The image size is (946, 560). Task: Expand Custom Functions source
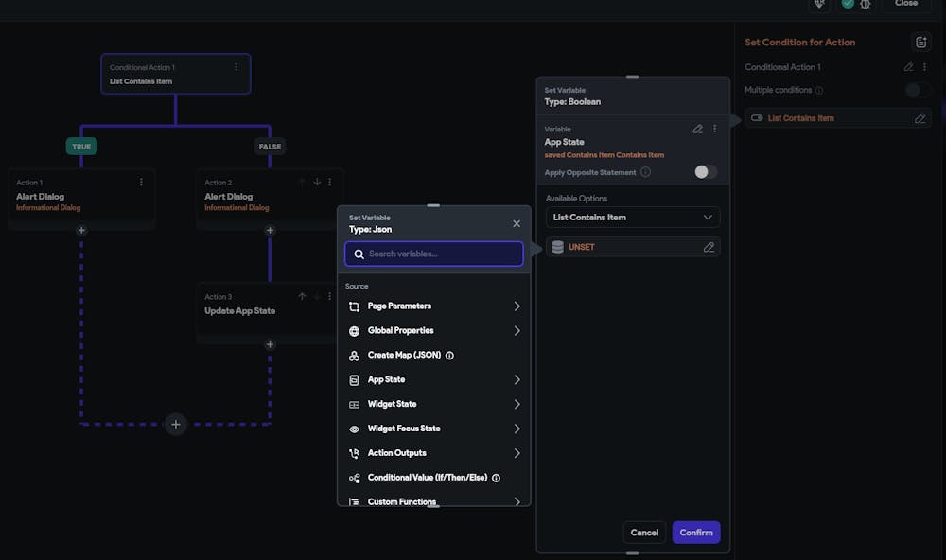[434, 500]
